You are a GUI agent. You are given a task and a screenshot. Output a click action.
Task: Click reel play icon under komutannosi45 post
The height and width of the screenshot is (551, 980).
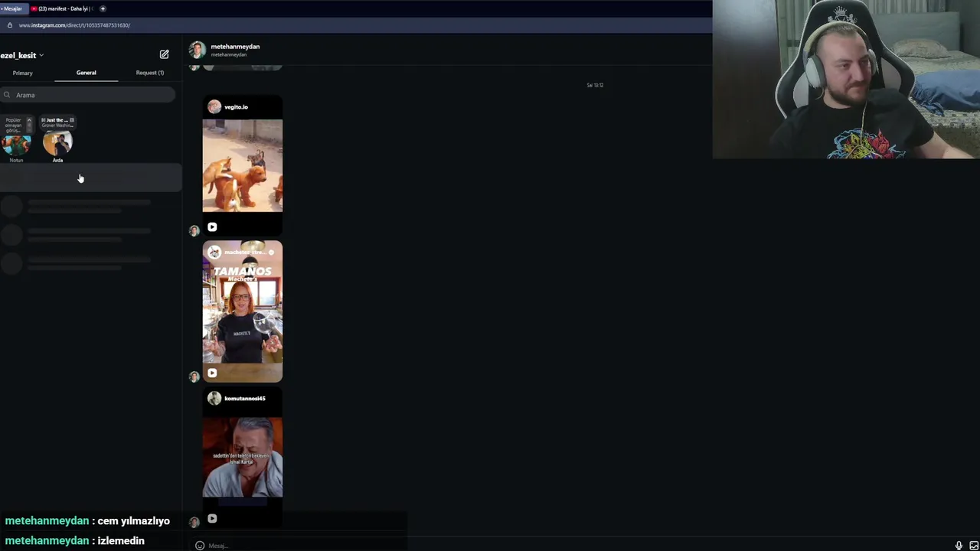[212, 518]
